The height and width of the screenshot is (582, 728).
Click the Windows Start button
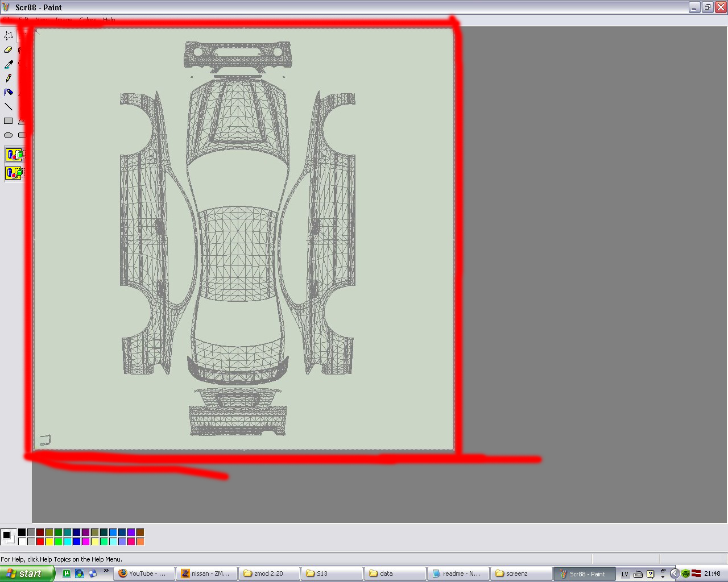(x=27, y=573)
